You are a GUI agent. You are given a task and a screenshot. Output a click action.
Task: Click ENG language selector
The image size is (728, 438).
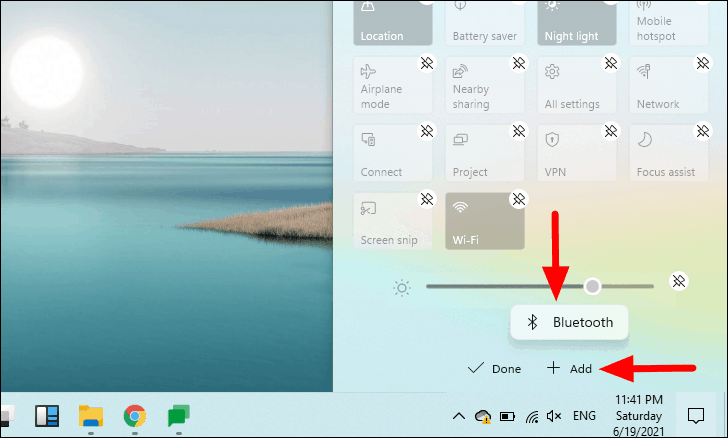(584, 415)
